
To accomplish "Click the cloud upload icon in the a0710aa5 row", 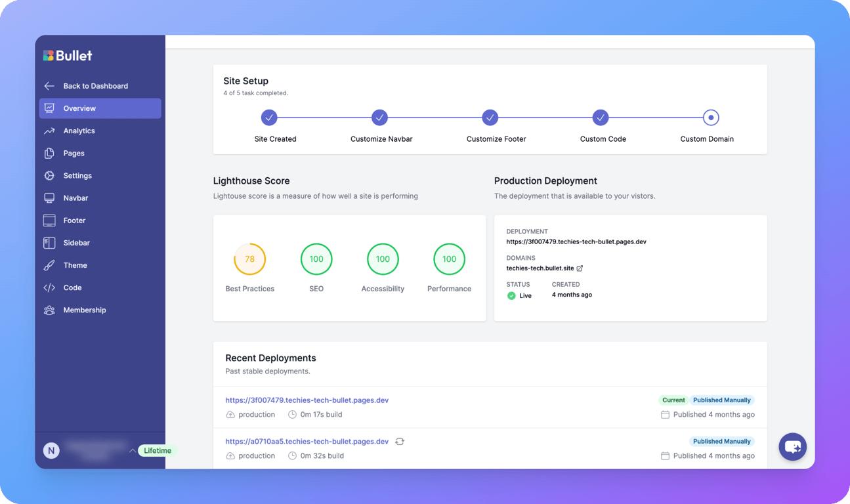I will point(230,455).
